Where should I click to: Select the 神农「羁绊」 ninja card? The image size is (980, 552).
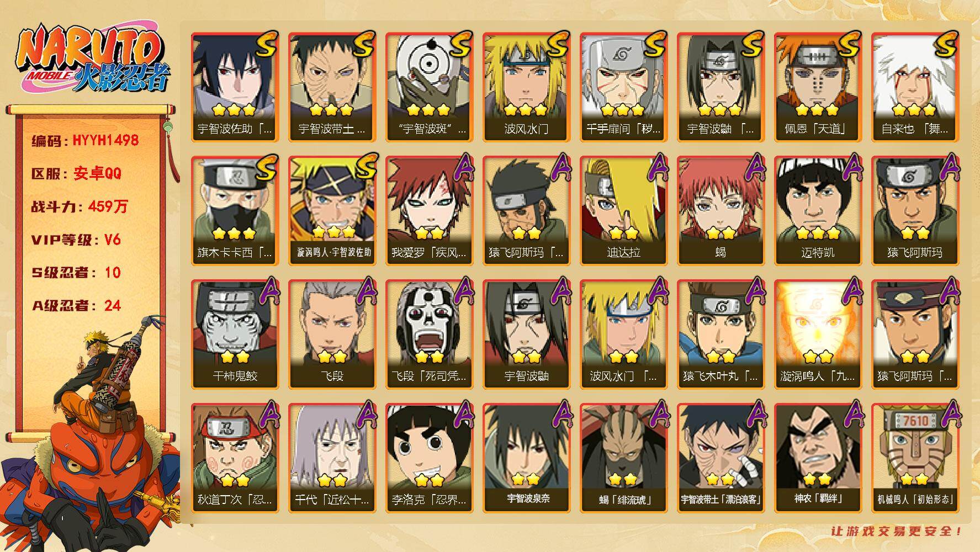[x=818, y=458]
